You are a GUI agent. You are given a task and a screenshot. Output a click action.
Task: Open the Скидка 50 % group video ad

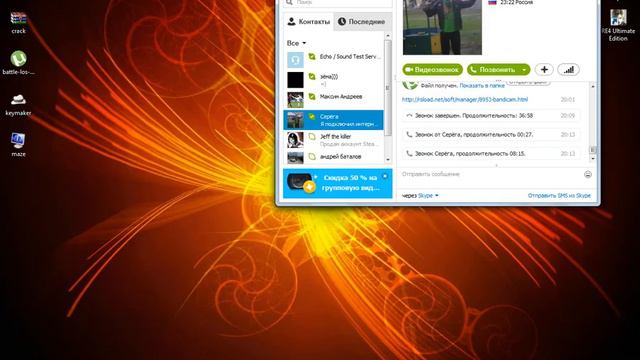coord(338,183)
